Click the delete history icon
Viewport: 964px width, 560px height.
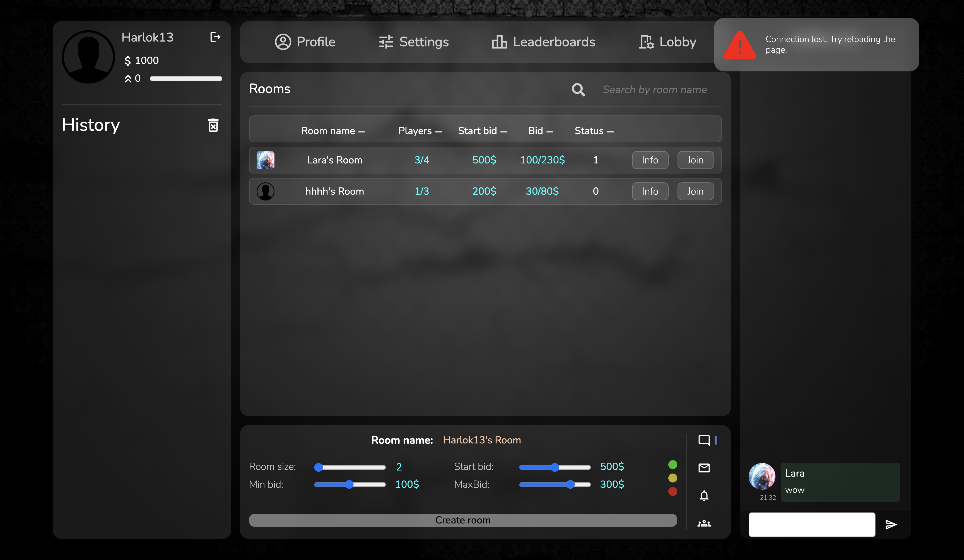click(x=213, y=125)
